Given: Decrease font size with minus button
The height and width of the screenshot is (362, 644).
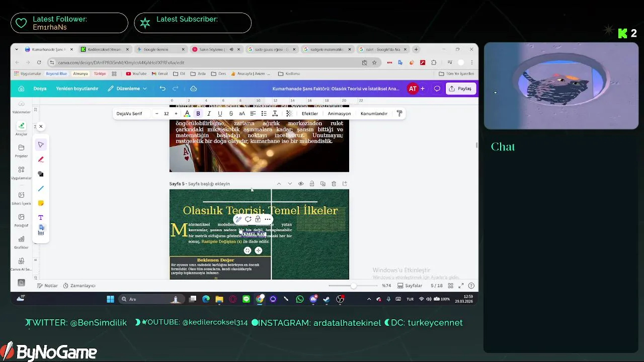Looking at the screenshot, I should point(156,114).
